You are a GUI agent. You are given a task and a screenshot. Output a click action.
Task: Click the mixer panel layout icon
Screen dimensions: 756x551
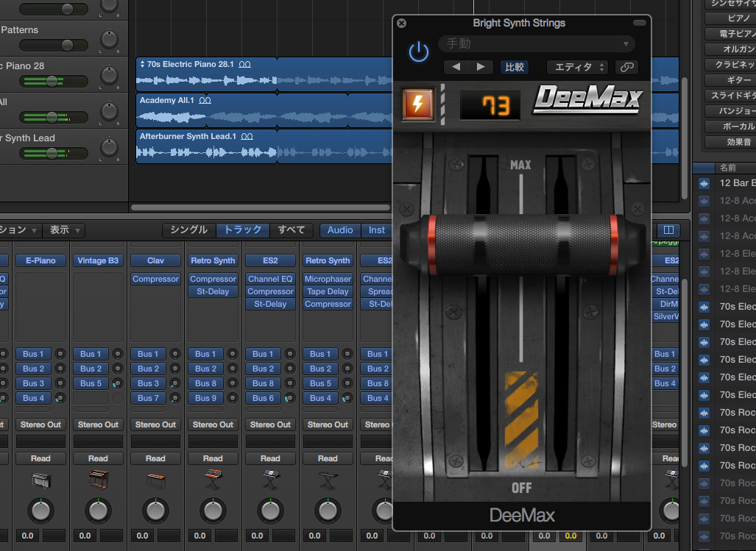668,230
